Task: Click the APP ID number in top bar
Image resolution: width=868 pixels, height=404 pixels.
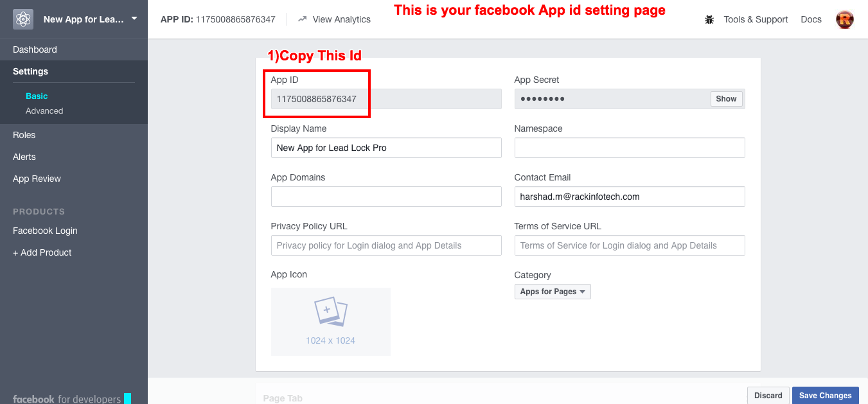Action: [x=235, y=19]
